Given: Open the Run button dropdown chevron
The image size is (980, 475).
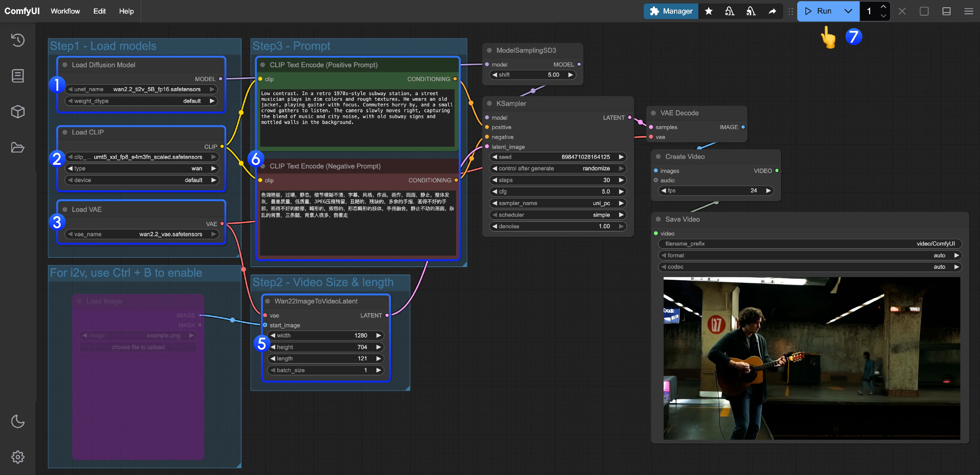Looking at the screenshot, I should coord(848,11).
